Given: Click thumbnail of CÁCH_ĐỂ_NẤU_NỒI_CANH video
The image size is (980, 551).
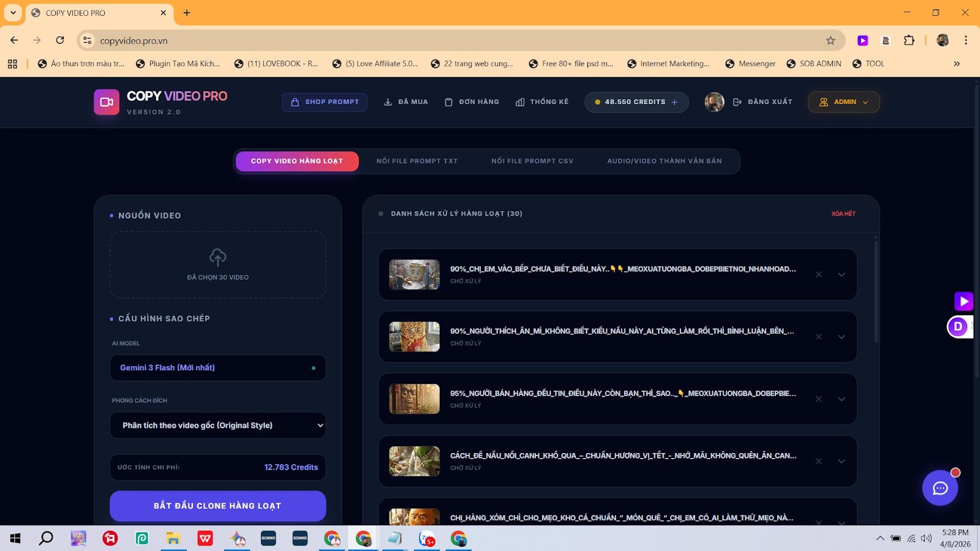Looking at the screenshot, I should [x=415, y=461].
